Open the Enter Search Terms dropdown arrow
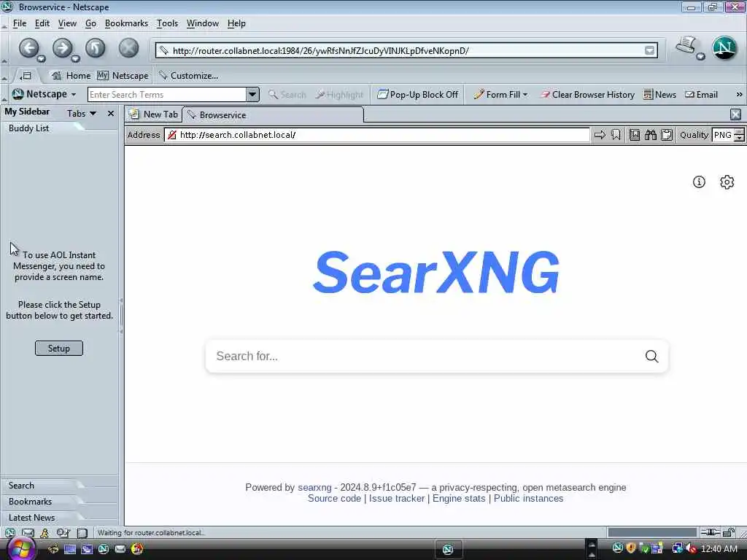Screen dimensions: 747x560 pos(252,94)
